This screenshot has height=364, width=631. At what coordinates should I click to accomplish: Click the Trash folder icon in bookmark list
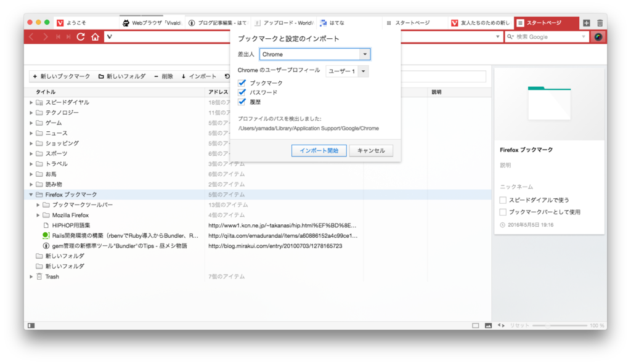click(39, 277)
